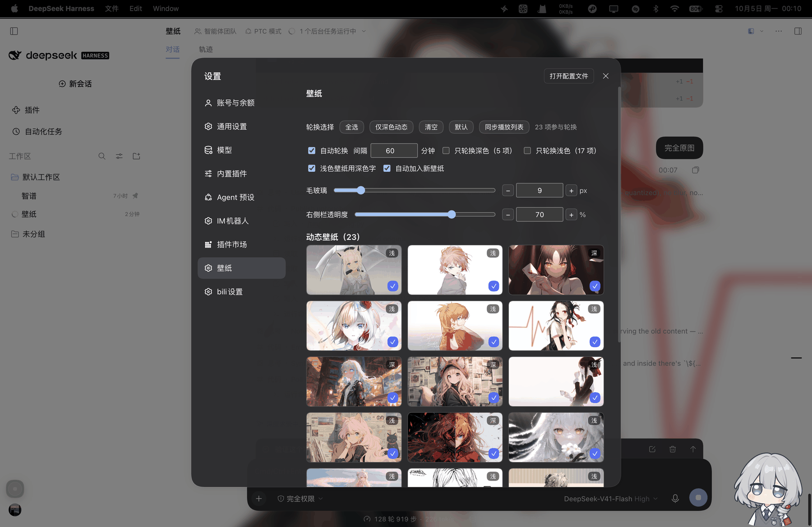Uncheck the umbrella girl wallpaper checkmark
The width and height of the screenshot is (812, 527).
tap(393, 286)
